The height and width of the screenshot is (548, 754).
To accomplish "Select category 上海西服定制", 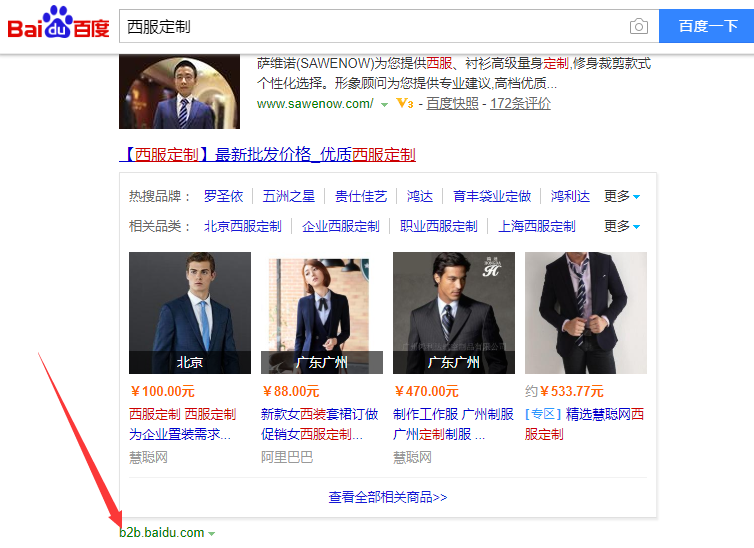I will pos(537,226).
